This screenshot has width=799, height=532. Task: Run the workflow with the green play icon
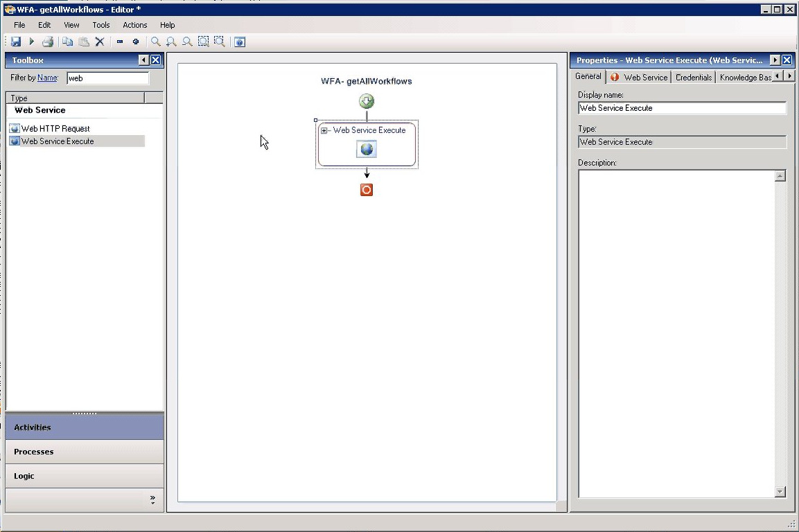coord(32,42)
